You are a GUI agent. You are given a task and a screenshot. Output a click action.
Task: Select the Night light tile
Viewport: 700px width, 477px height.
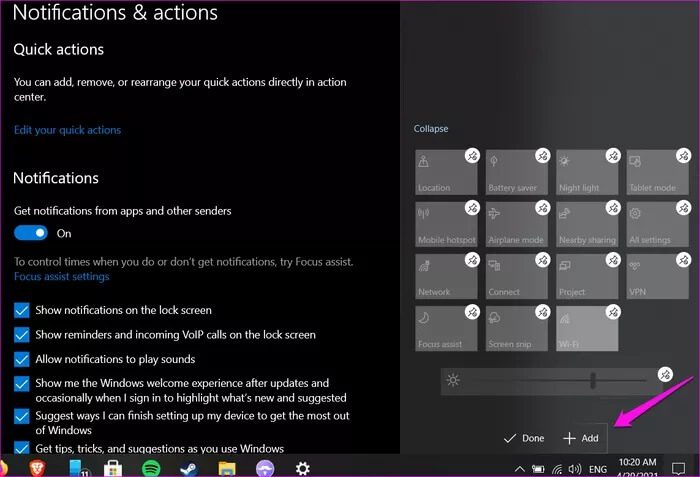click(587, 172)
